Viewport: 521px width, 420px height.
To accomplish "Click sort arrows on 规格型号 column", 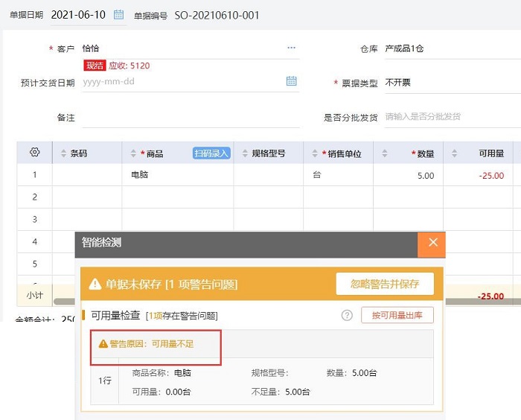I will [x=243, y=153].
